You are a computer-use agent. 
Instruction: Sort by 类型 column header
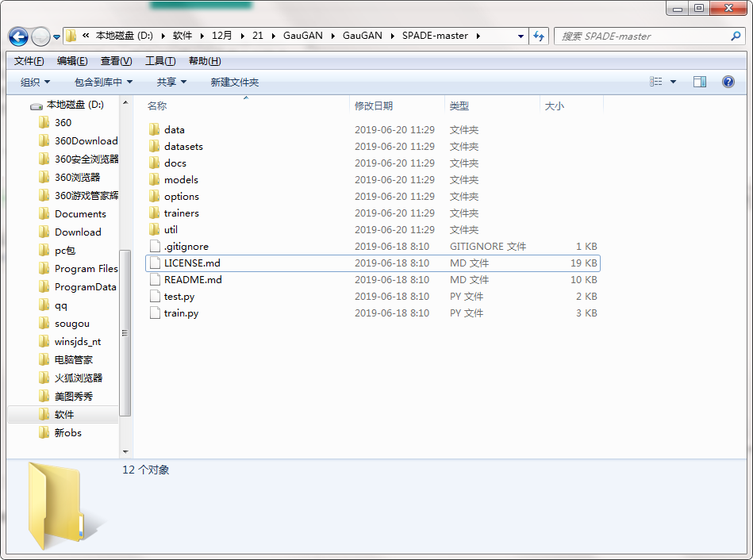pyautogui.click(x=459, y=106)
